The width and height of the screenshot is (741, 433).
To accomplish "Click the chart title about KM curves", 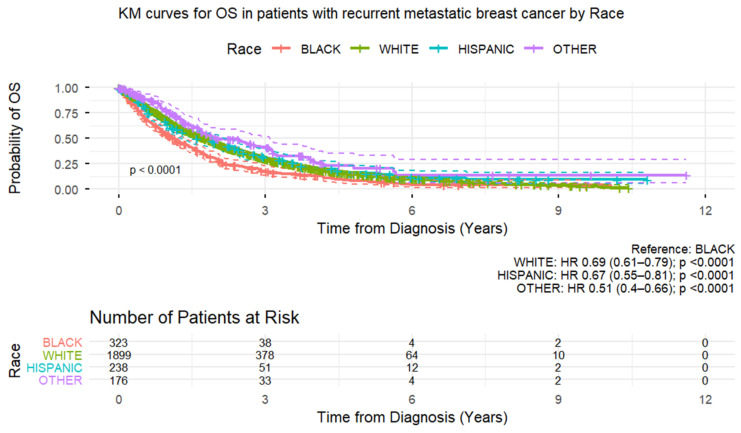I will [x=371, y=13].
